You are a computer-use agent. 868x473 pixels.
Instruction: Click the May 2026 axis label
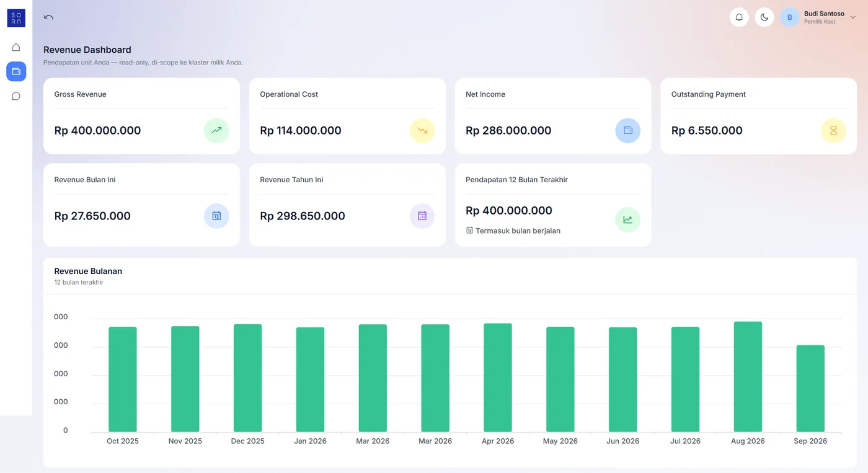pos(560,441)
